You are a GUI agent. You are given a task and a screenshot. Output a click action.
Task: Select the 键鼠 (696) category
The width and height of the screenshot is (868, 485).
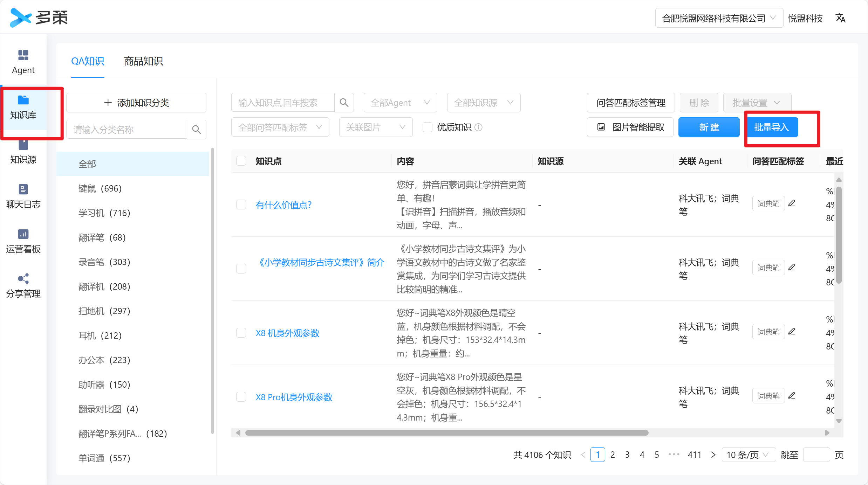point(132,188)
